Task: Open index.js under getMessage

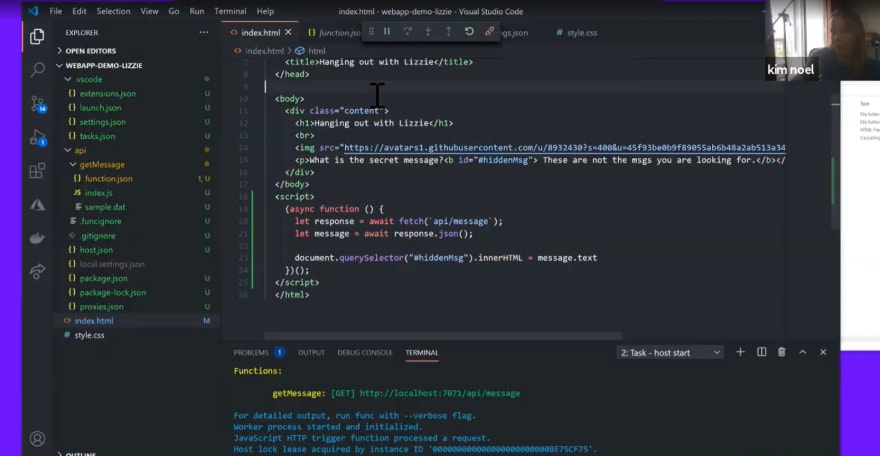Action: pyautogui.click(x=98, y=192)
